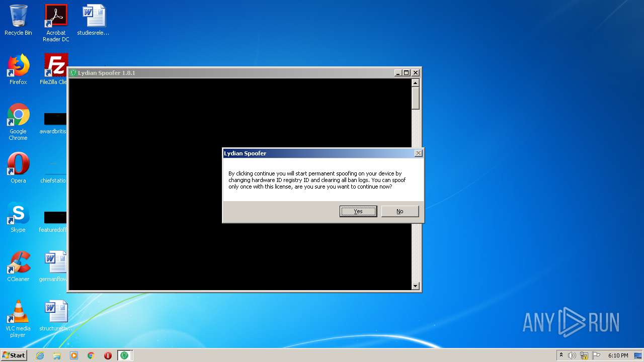The width and height of the screenshot is (644, 362).
Task: Open the Windows Start menu
Action: pyautogui.click(x=14, y=355)
